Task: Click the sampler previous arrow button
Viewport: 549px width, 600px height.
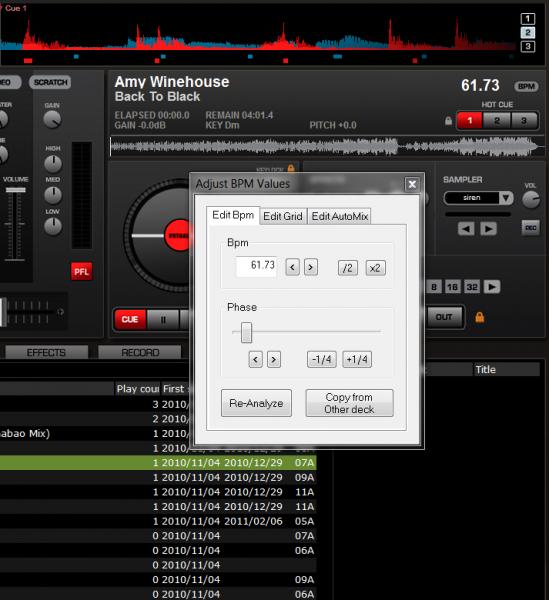Action: (x=466, y=229)
